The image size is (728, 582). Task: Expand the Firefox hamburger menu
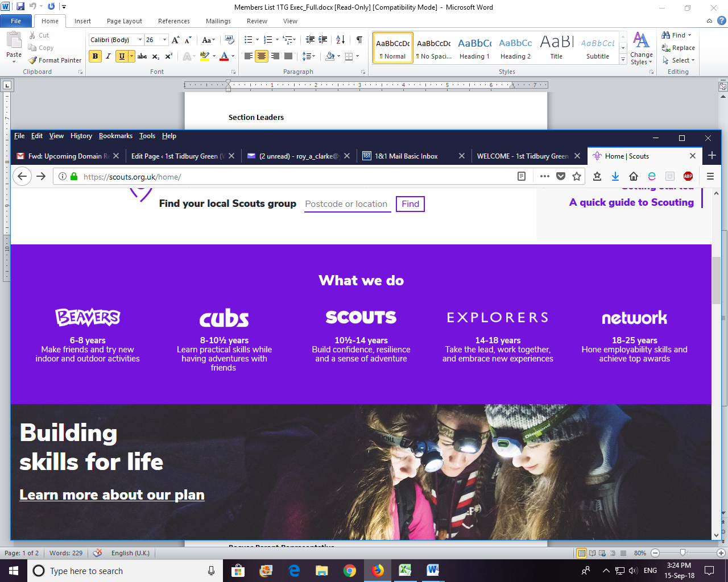pyautogui.click(x=710, y=176)
